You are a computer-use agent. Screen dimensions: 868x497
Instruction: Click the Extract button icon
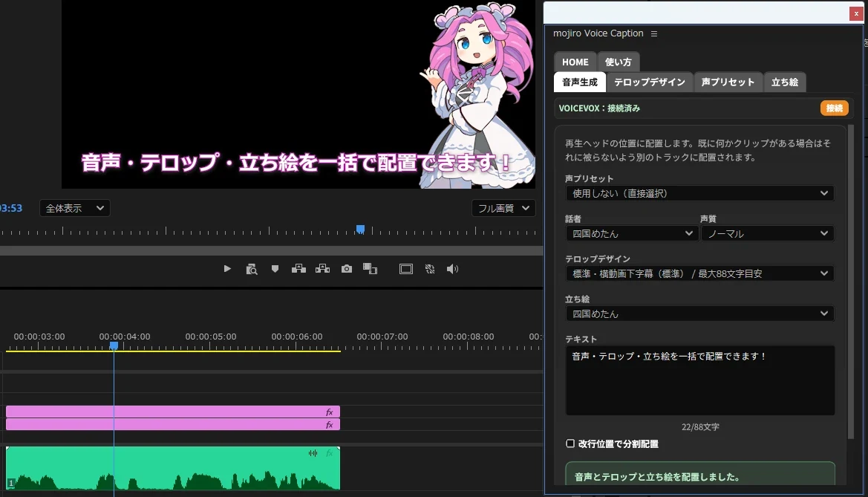tap(322, 269)
